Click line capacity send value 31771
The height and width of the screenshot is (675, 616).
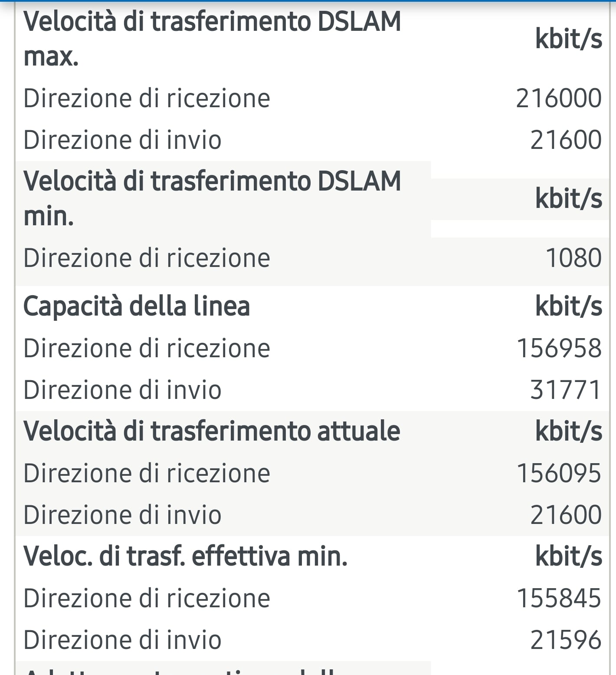tap(566, 390)
